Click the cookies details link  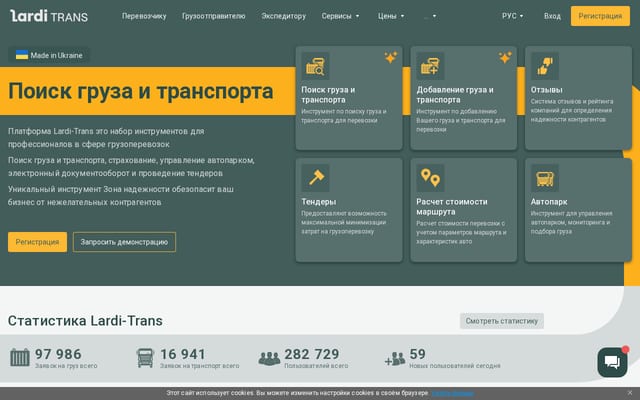pyautogui.click(x=453, y=393)
